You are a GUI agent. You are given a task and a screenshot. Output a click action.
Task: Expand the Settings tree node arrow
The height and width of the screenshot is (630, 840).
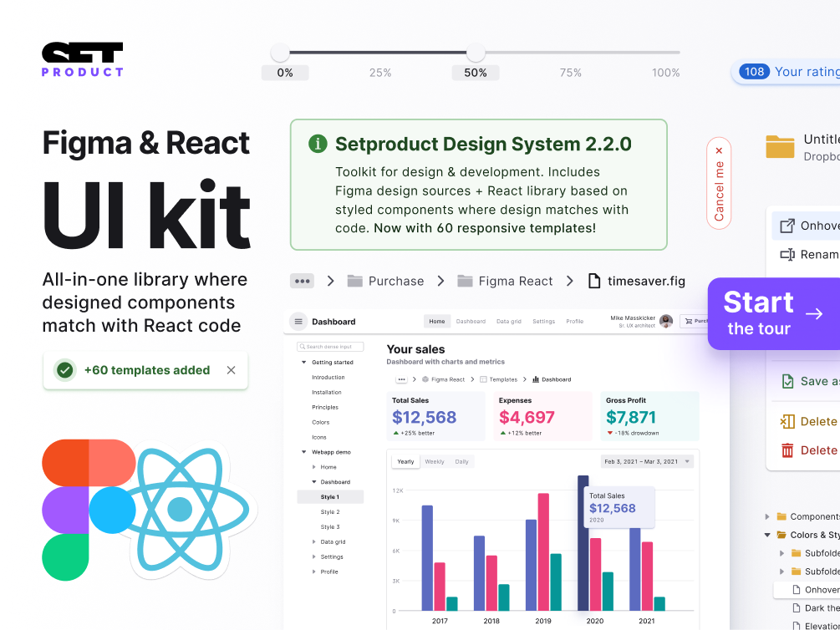coord(314,557)
